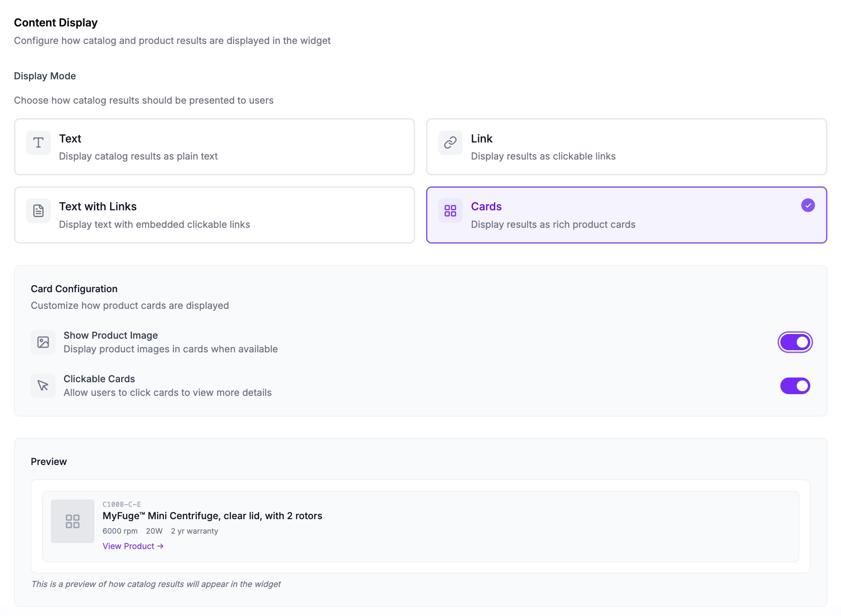Click the placeholder product image thumbnail
This screenshot has height=616, width=841.
[x=73, y=521]
